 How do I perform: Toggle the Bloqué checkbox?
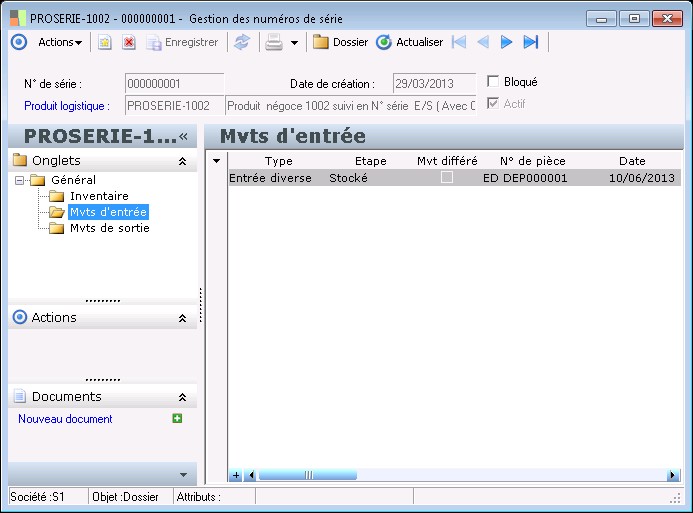493,82
